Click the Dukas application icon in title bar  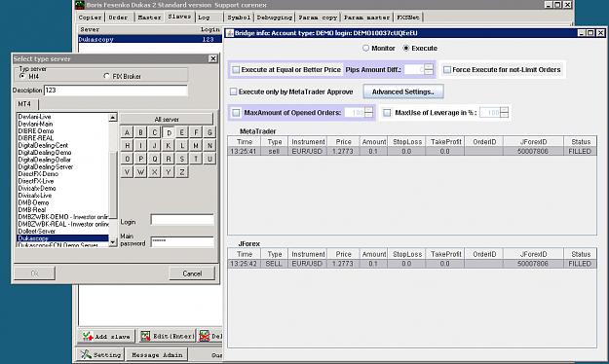click(x=80, y=5)
